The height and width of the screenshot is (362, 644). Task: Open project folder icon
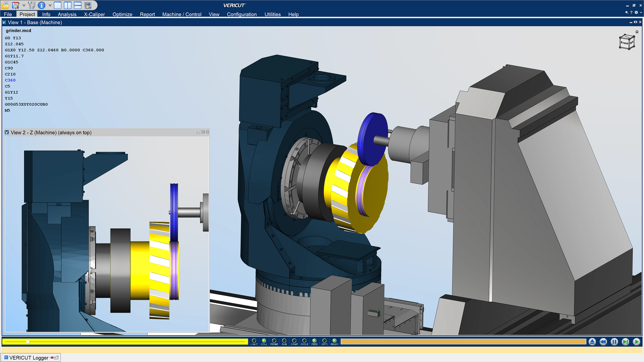(x=6, y=5)
